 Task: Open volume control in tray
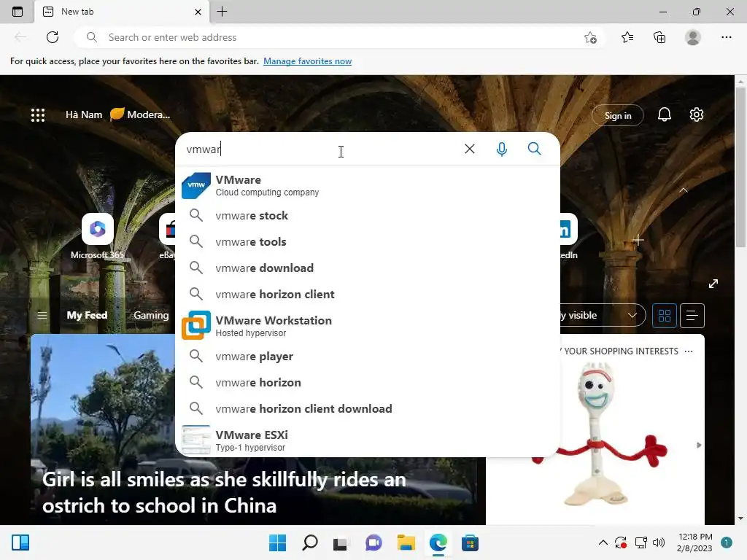click(x=659, y=542)
